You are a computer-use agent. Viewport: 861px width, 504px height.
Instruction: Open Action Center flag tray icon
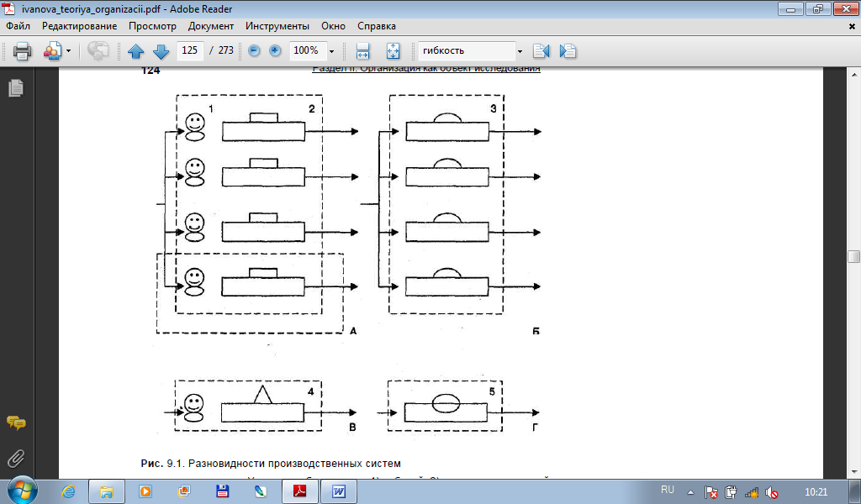point(710,492)
